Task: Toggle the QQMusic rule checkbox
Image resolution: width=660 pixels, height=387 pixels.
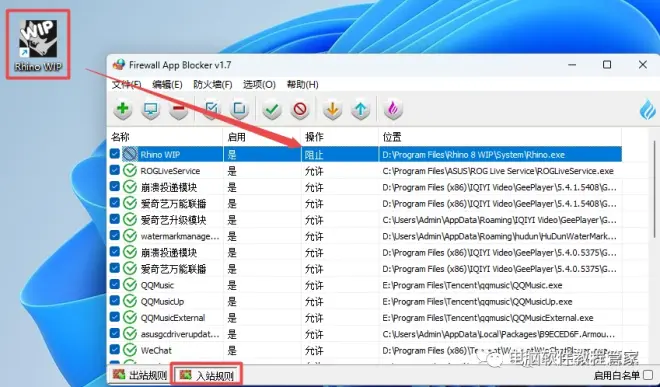Action: coord(114,284)
